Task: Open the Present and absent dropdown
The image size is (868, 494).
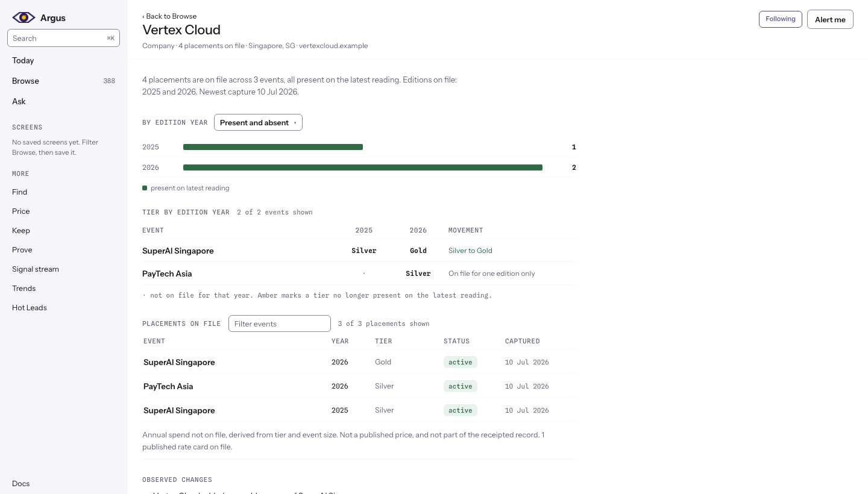Action: click(258, 122)
